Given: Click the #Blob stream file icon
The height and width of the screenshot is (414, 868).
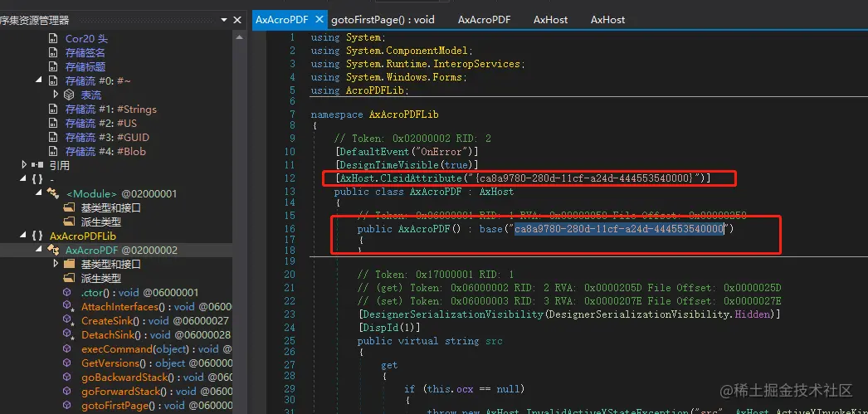Looking at the screenshot, I should coord(53,152).
